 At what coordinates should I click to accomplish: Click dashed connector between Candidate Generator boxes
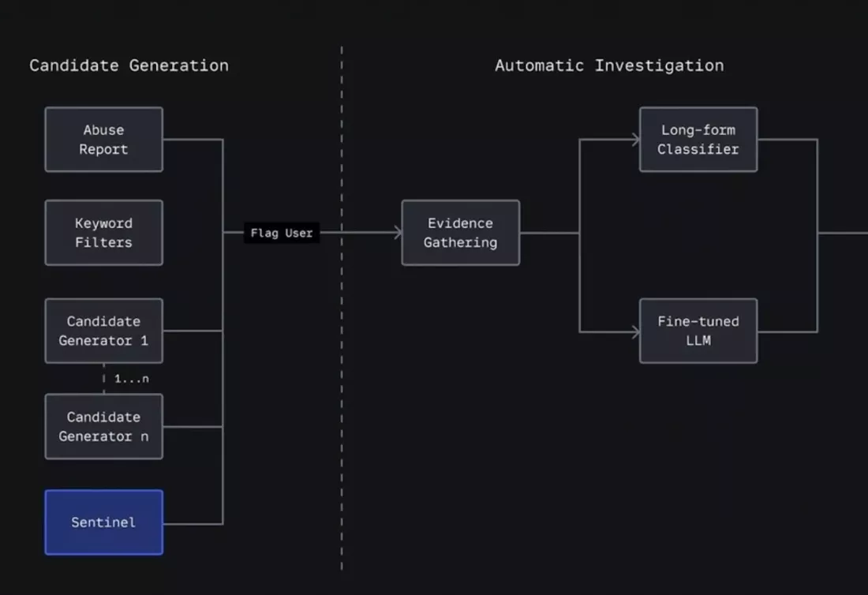pyautogui.click(x=103, y=379)
